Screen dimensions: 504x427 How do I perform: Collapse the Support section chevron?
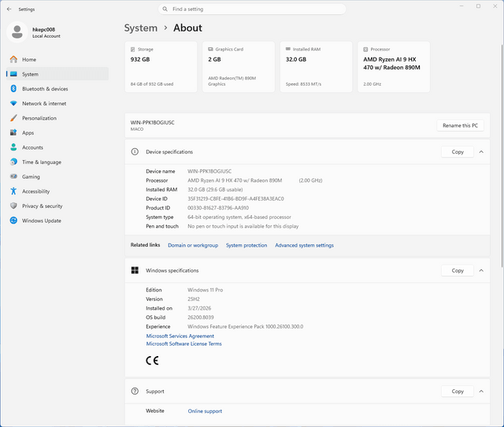coord(481,392)
